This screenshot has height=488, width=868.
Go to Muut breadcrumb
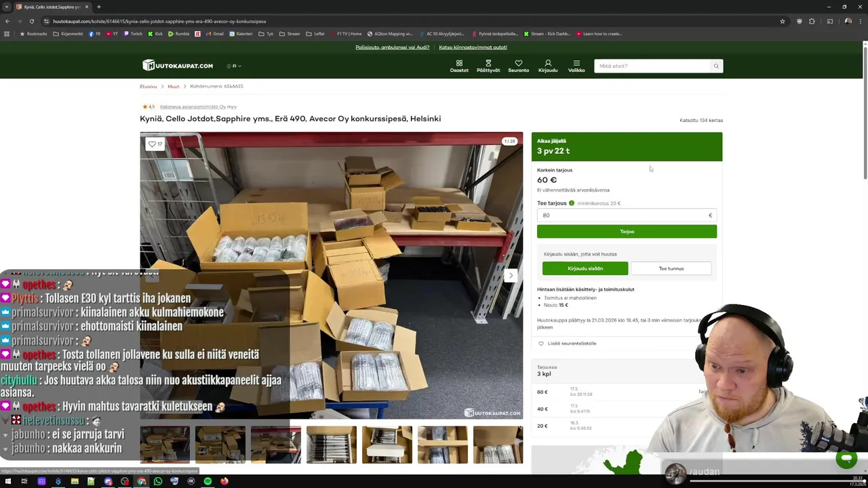click(x=174, y=86)
